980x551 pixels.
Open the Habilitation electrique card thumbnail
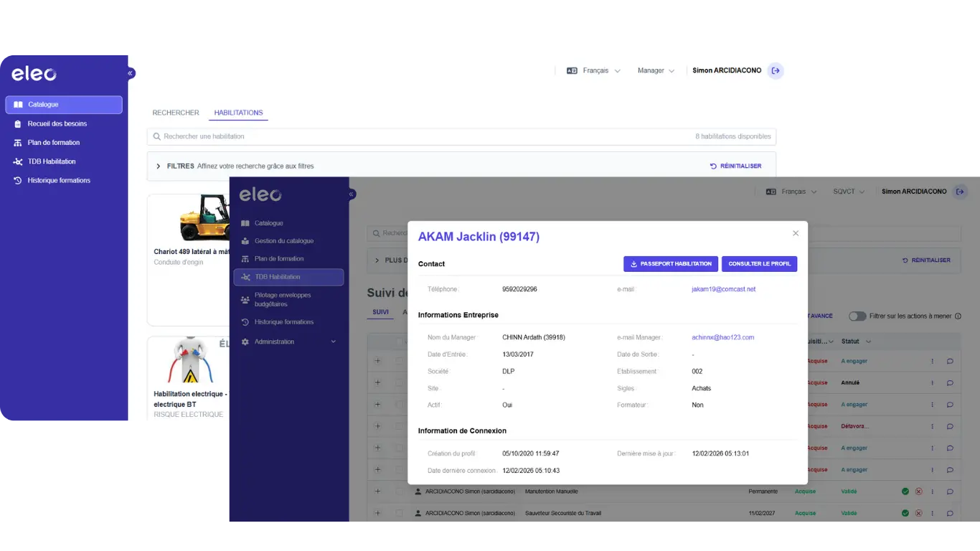(x=189, y=361)
